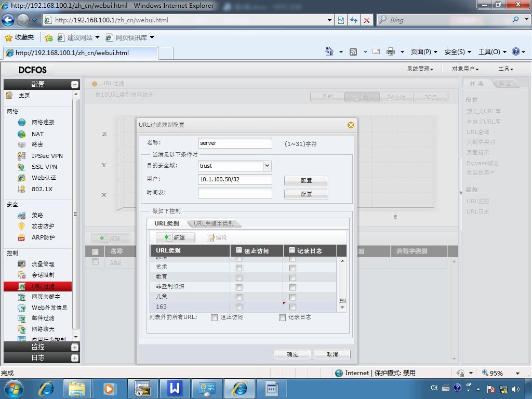532x399 pixels.
Task: Open the 攻击防护 shield icon
Action: [22, 227]
